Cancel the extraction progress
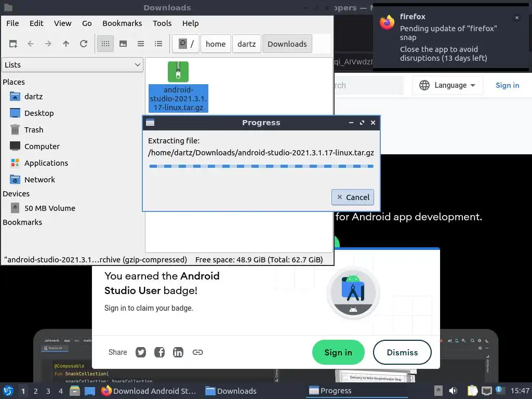Image resolution: width=532 pixels, height=399 pixels. [353, 197]
